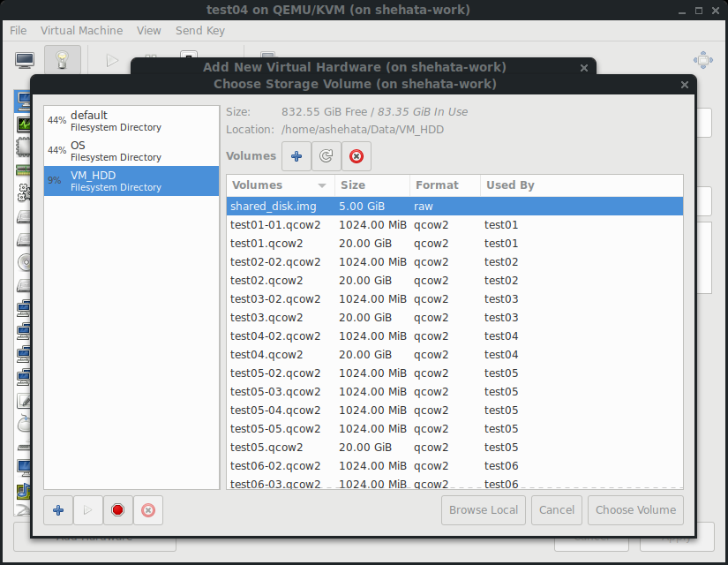This screenshot has height=565, width=728.
Task: Select the OS storage pool
Action: pos(131,151)
